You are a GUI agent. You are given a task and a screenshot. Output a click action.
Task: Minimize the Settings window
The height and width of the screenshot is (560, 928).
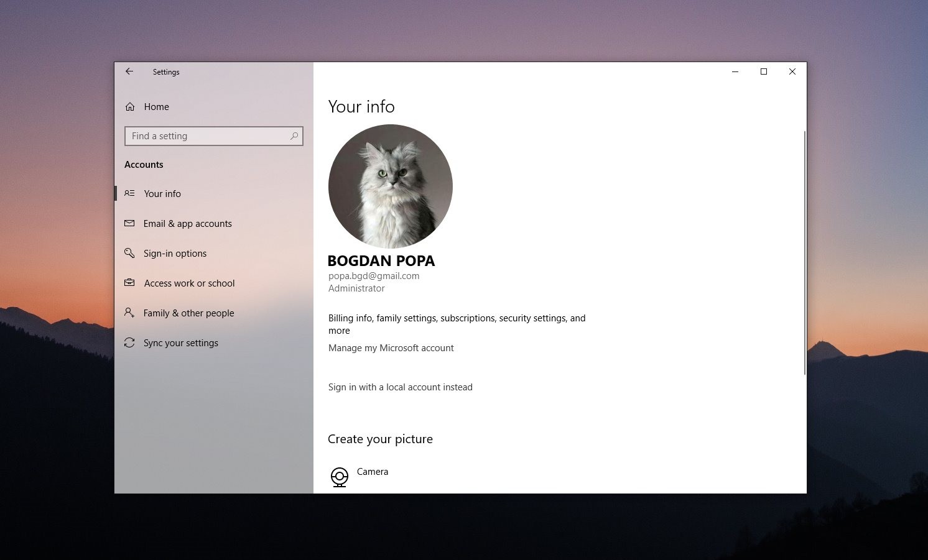(x=735, y=71)
